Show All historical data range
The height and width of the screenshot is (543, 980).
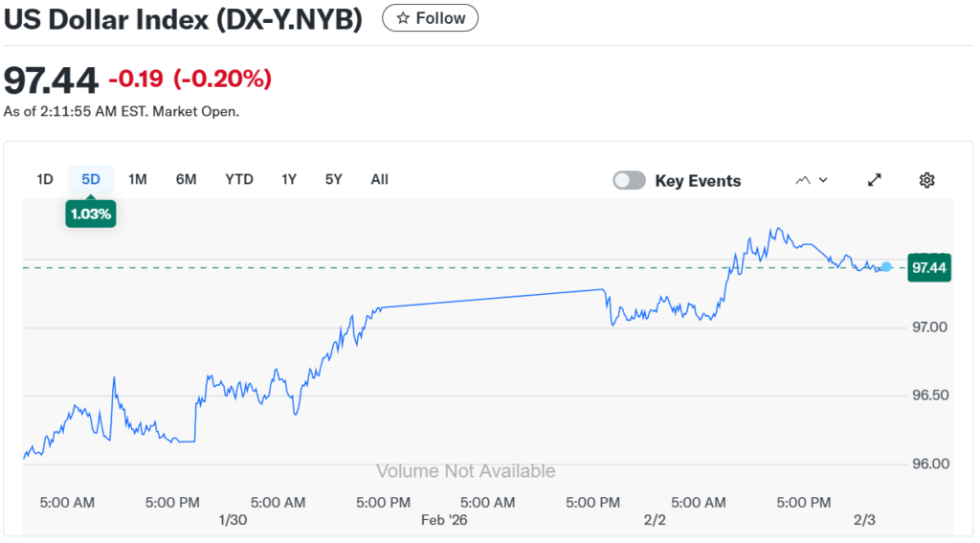pos(380,179)
